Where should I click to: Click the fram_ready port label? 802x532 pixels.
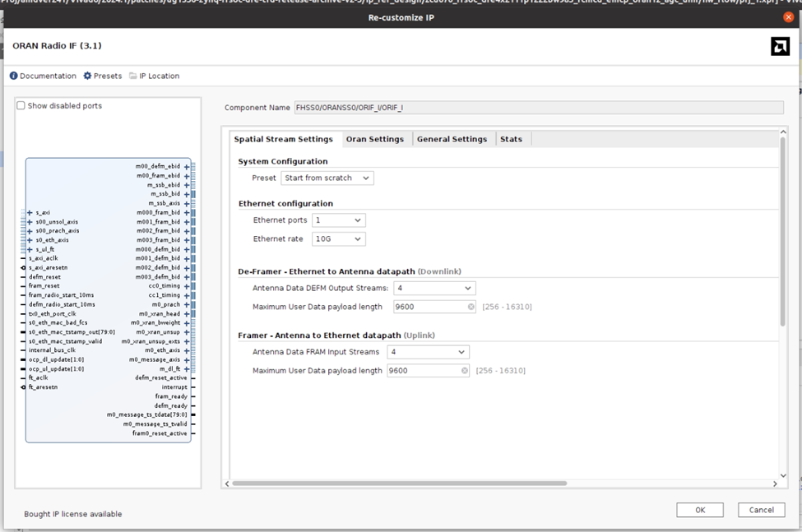[171, 396]
